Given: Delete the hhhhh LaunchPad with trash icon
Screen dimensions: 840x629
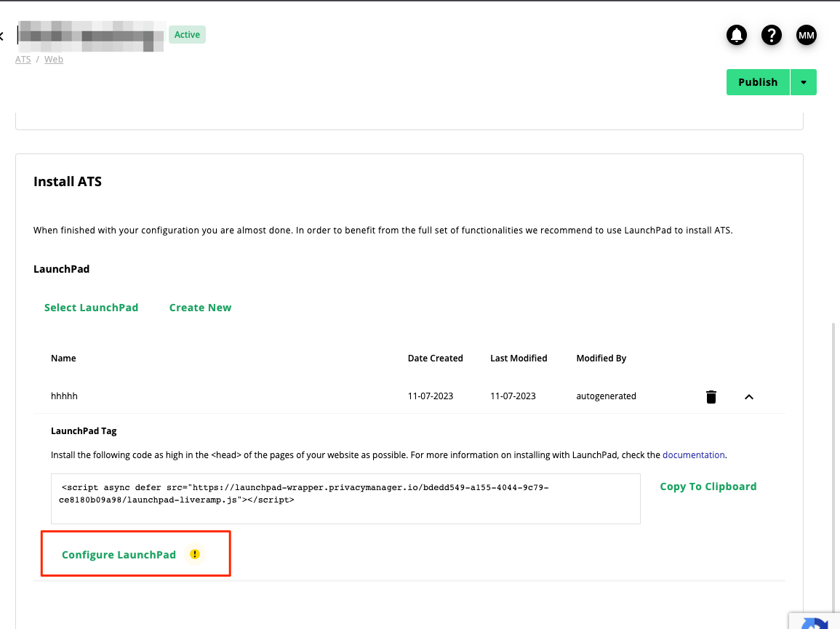Looking at the screenshot, I should coord(711,396).
